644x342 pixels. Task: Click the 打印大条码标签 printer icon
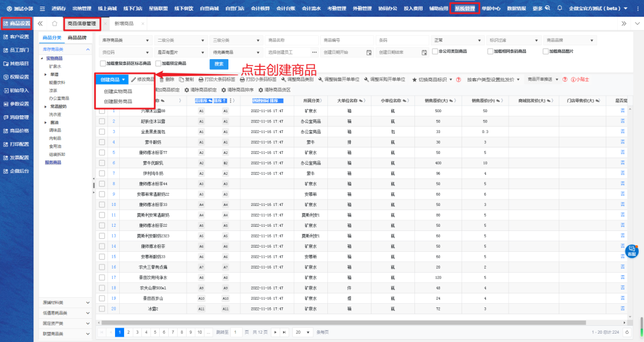coord(201,79)
